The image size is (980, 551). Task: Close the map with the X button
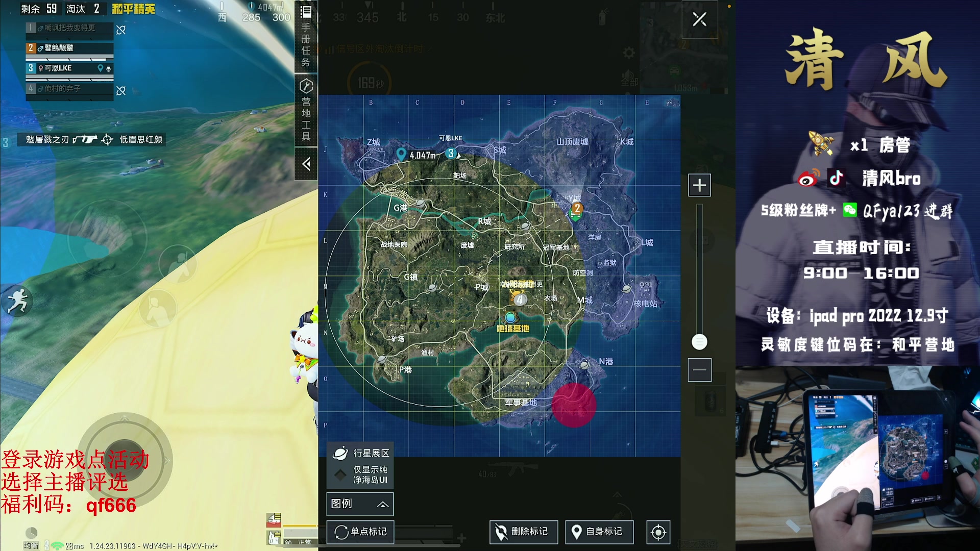tap(699, 19)
